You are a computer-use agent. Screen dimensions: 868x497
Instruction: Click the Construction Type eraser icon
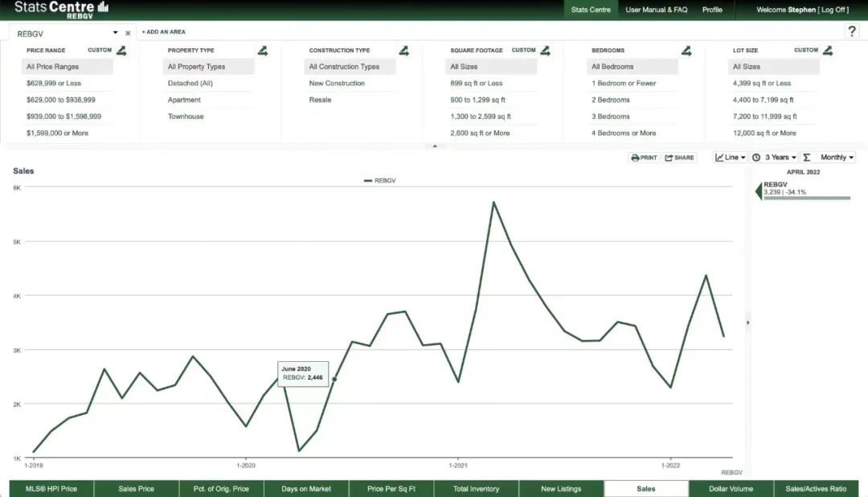(403, 51)
